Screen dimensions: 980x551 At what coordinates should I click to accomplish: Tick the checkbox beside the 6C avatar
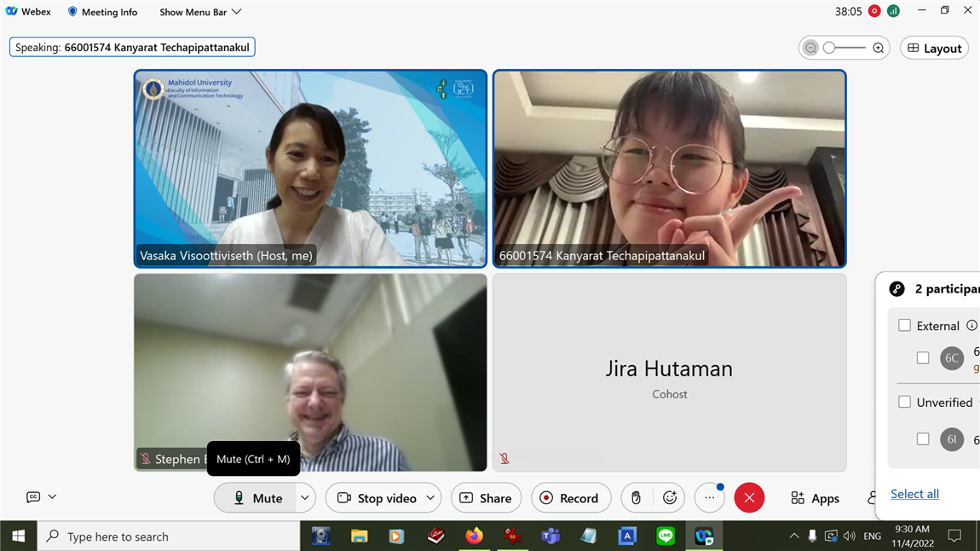pyautogui.click(x=923, y=358)
